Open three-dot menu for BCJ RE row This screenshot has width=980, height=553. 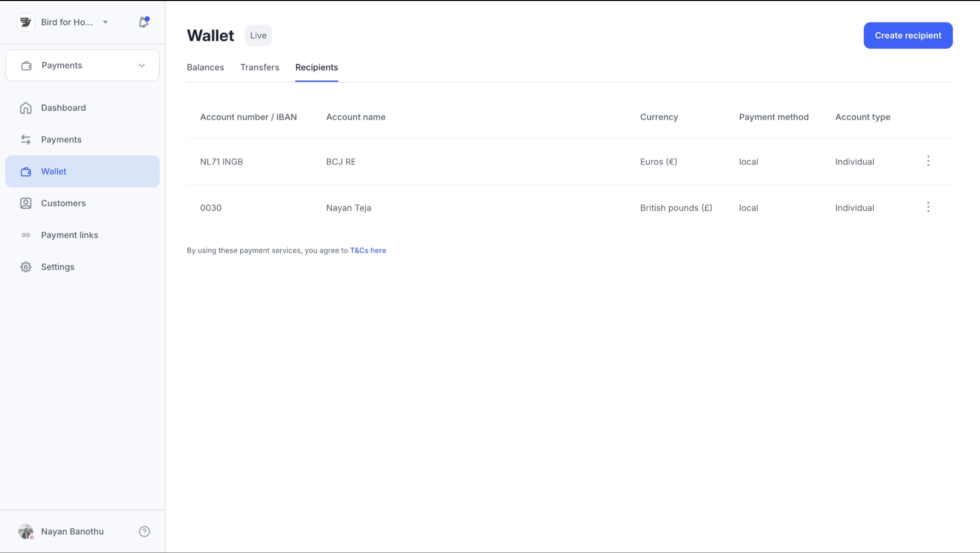click(928, 161)
